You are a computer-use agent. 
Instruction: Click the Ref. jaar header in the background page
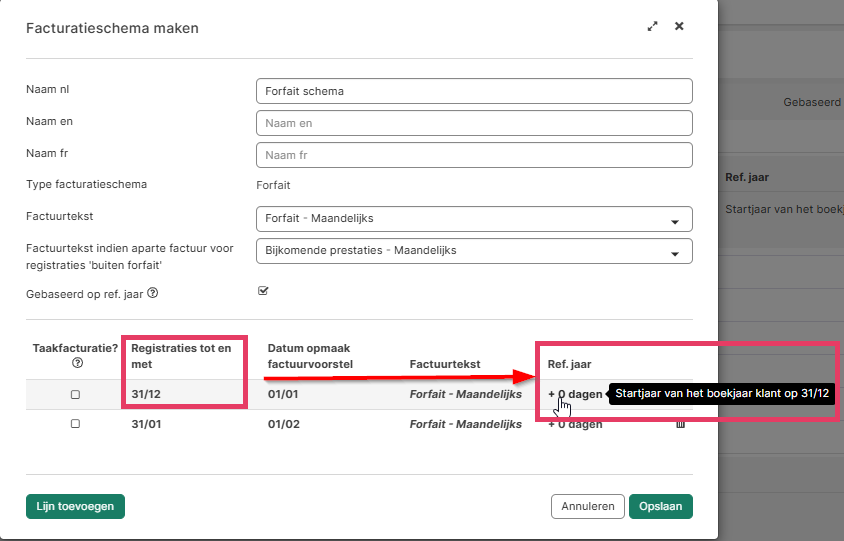[x=747, y=177]
